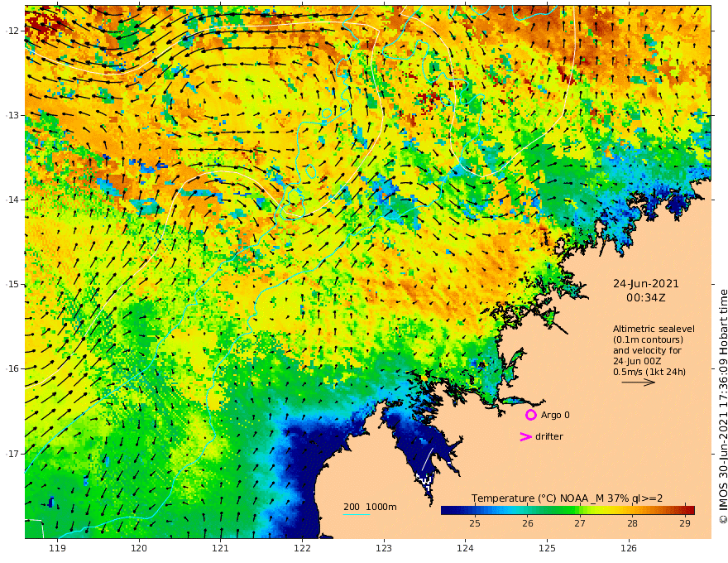Click longitude axis label 120
The width and height of the screenshot is (728, 563).
click(139, 548)
